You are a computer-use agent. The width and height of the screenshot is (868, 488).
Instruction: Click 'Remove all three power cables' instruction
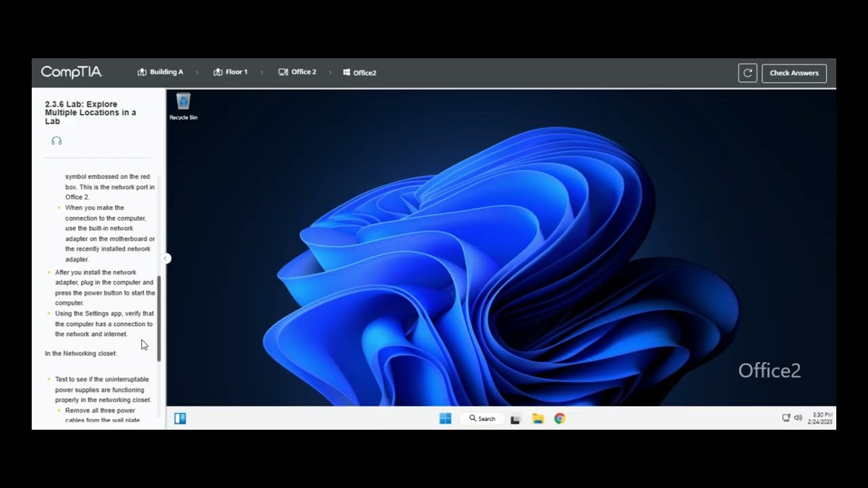(x=102, y=415)
